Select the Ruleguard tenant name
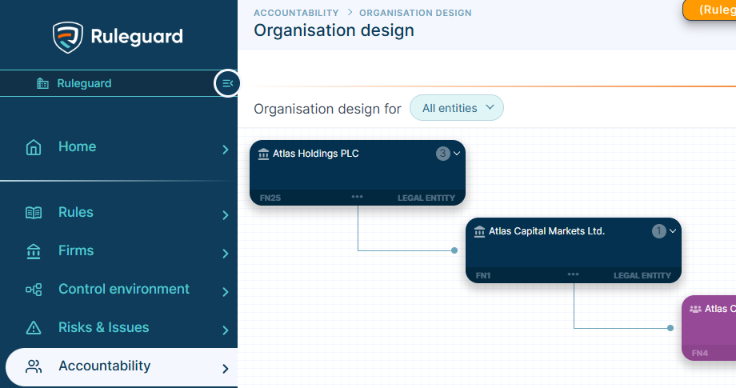 click(x=84, y=84)
